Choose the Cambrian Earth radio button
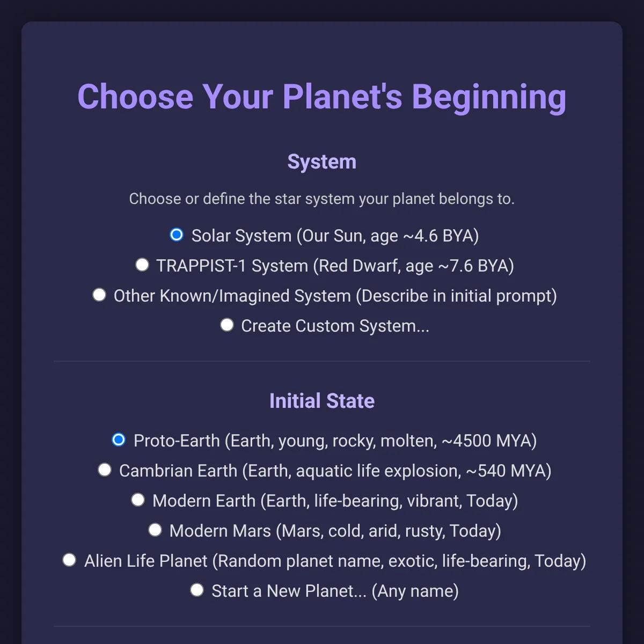Image resolution: width=644 pixels, height=644 pixels. pyautogui.click(x=105, y=470)
